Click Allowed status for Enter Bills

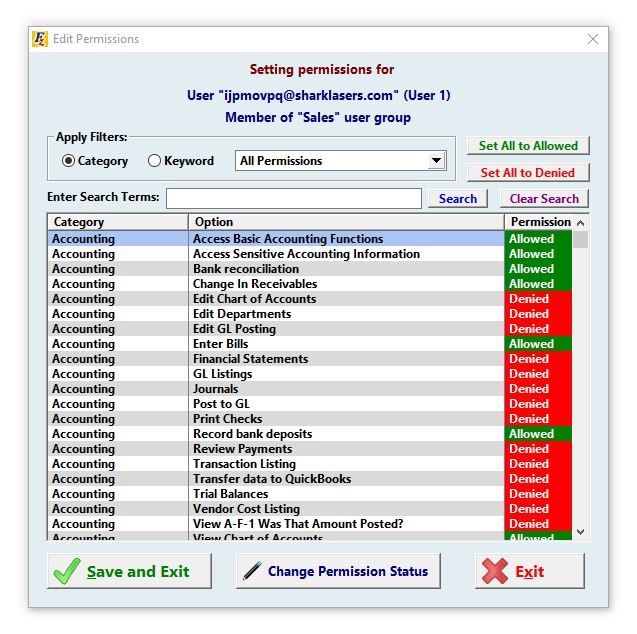click(538, 344)
